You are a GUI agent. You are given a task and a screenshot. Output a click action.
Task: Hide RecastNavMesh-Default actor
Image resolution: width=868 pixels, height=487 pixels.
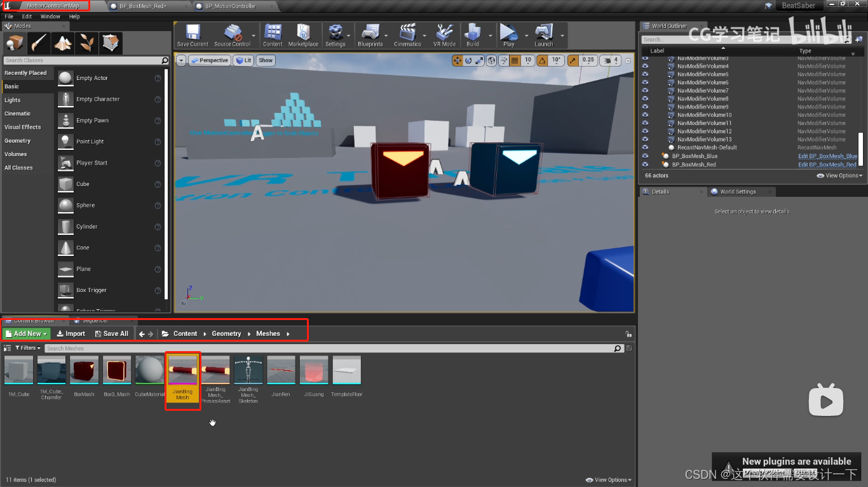645,147
